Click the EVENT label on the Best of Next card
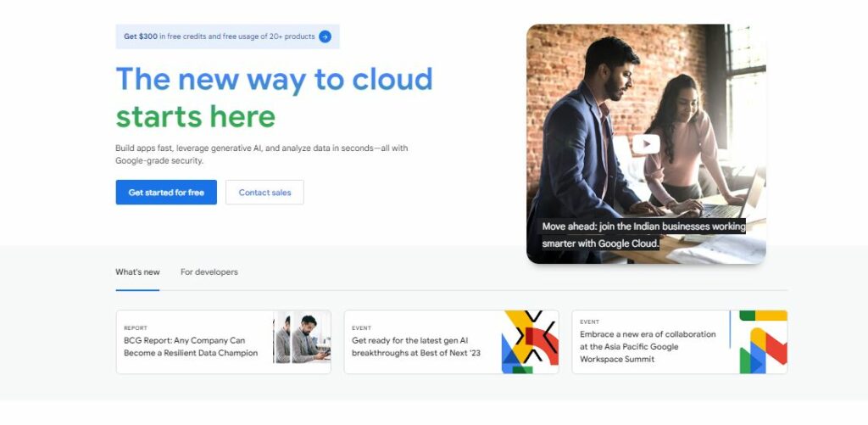 361,328
